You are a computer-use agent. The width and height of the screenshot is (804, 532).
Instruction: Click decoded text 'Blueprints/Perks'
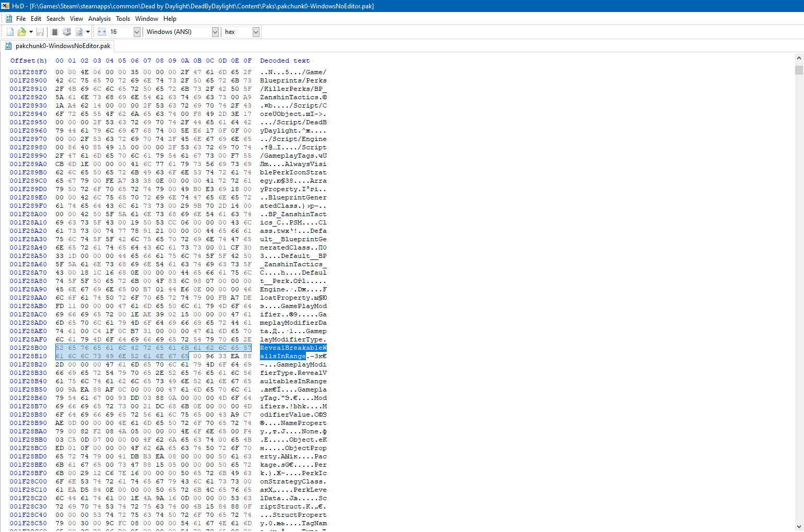[x=293, y=80]
